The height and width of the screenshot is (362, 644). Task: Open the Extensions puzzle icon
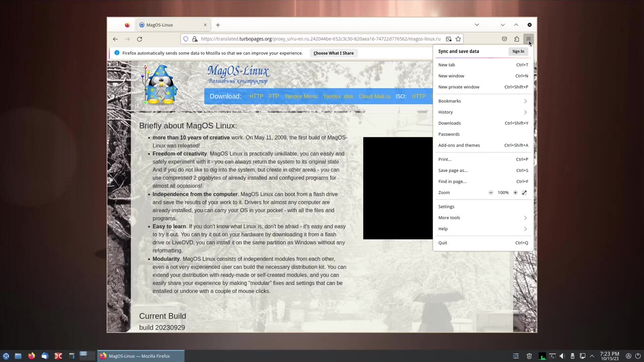click(517, 39)
